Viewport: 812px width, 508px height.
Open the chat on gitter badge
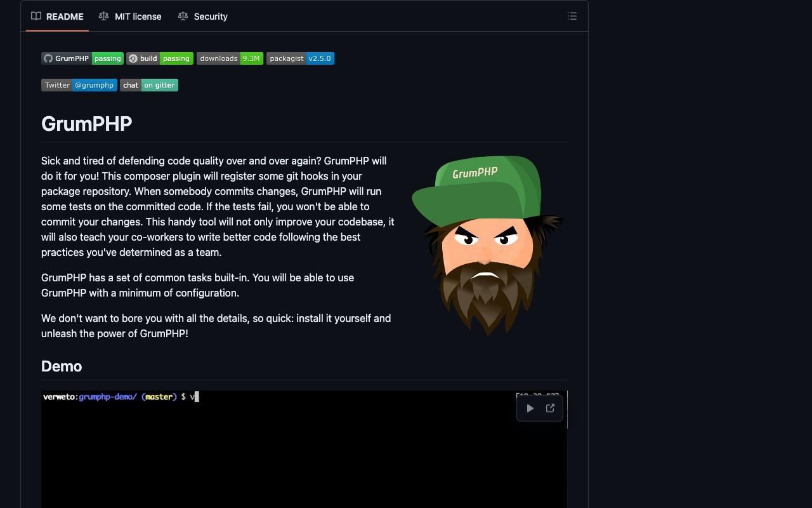[x=149, y=85]
